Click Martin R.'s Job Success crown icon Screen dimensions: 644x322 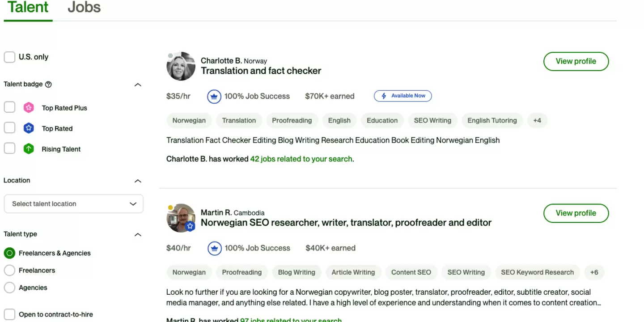point(215,248)
